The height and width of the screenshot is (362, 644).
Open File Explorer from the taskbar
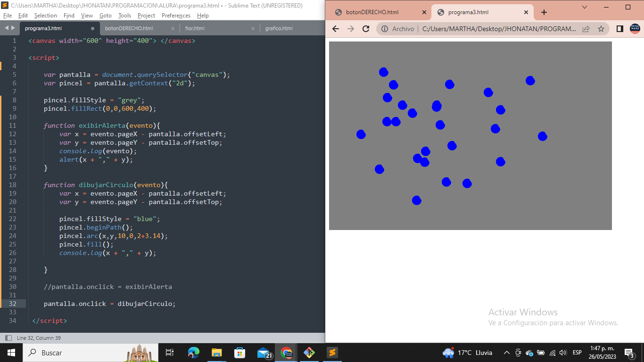pos(216,353)
